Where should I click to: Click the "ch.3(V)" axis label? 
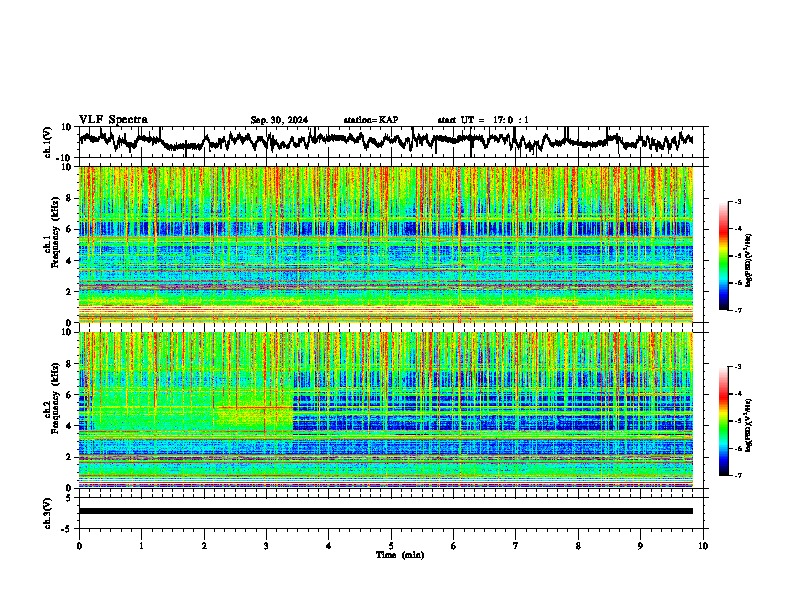(48, 513)
